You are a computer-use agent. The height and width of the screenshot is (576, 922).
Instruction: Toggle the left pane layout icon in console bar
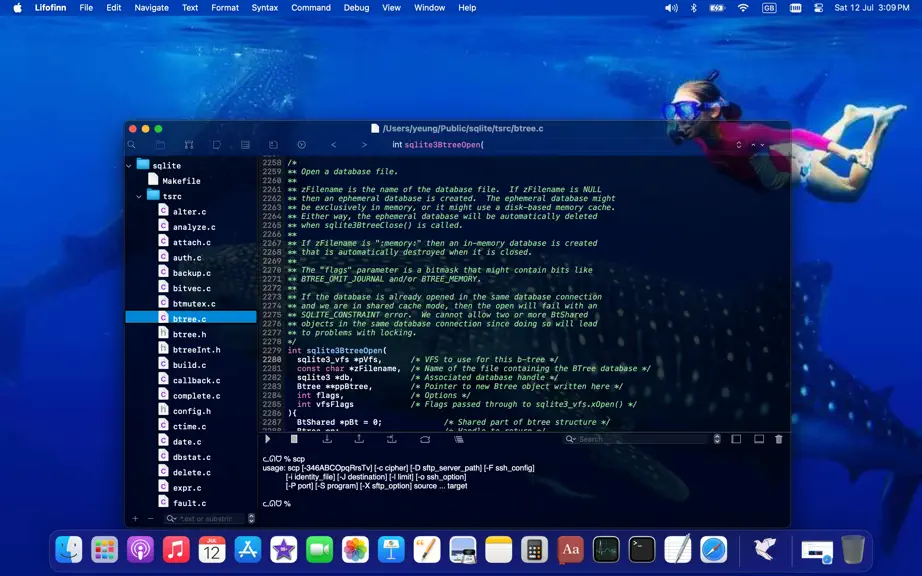[736, 439]
